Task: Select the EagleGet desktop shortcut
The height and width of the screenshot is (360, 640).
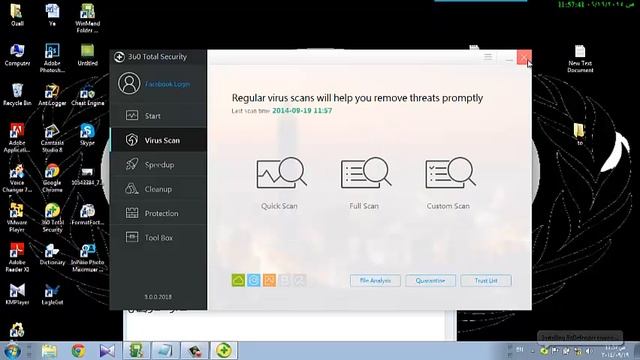Action: click(52, 294)
